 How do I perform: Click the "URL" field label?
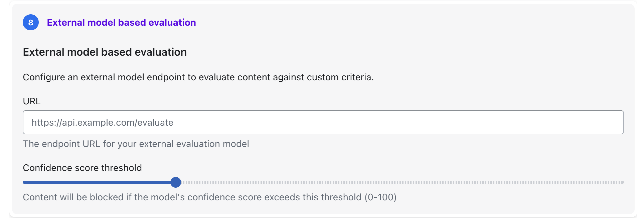click(32, 101)
